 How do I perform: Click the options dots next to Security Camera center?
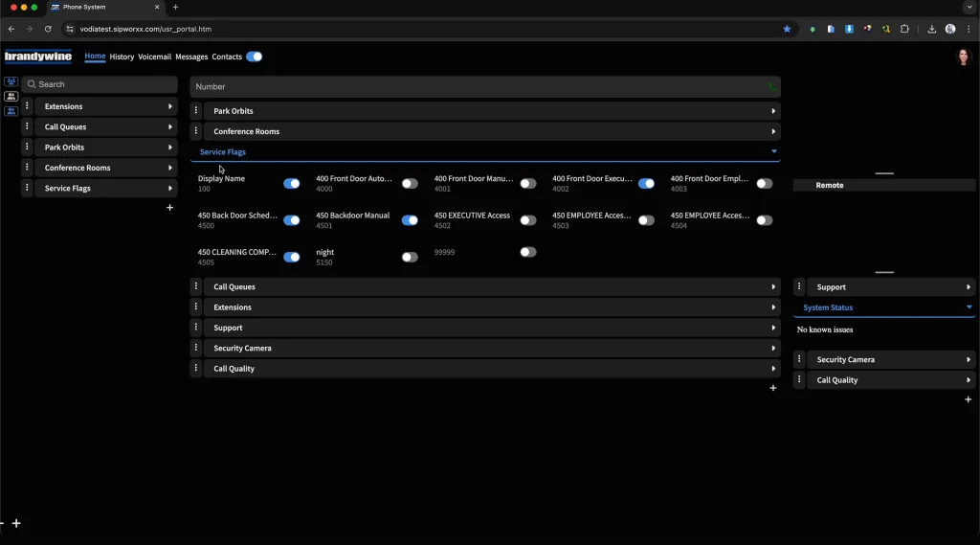[196, 349]
